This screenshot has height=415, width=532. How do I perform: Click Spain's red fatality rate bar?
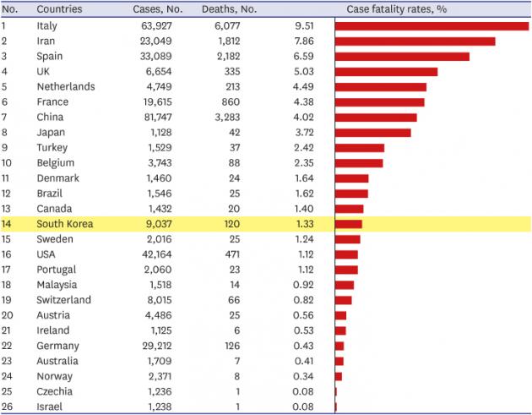click(x=402, y=56)
